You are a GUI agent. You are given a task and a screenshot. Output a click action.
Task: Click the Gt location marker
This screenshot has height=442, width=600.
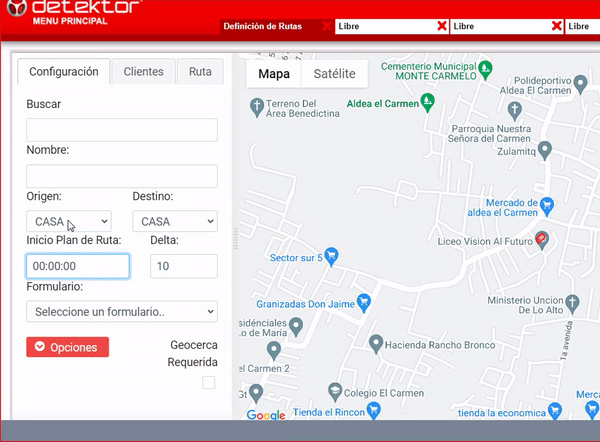coord(256,393)
